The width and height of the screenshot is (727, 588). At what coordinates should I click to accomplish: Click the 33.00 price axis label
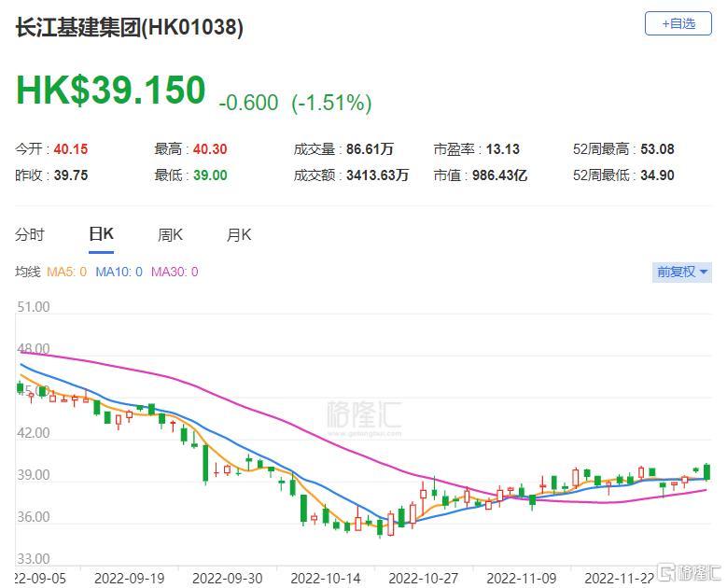coord(34,558)
